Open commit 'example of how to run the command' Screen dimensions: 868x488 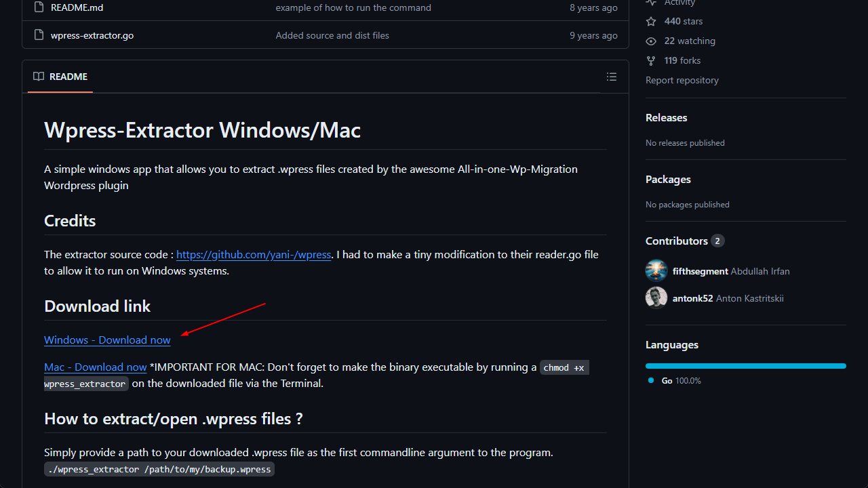point(353,7)
